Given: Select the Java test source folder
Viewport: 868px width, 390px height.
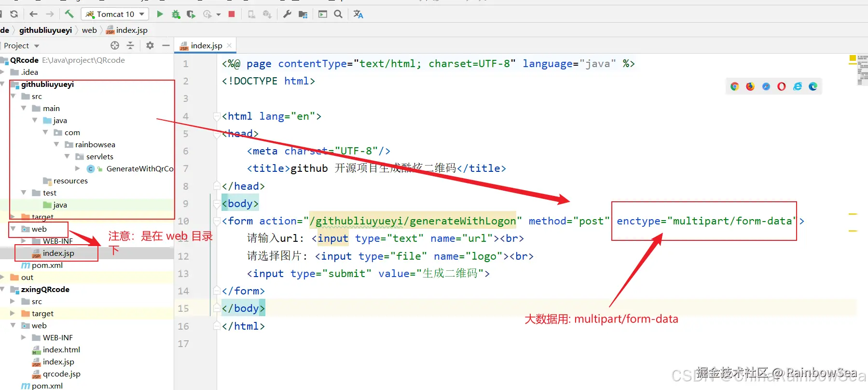Looking at the screenshot, I should tap(60, 205).
